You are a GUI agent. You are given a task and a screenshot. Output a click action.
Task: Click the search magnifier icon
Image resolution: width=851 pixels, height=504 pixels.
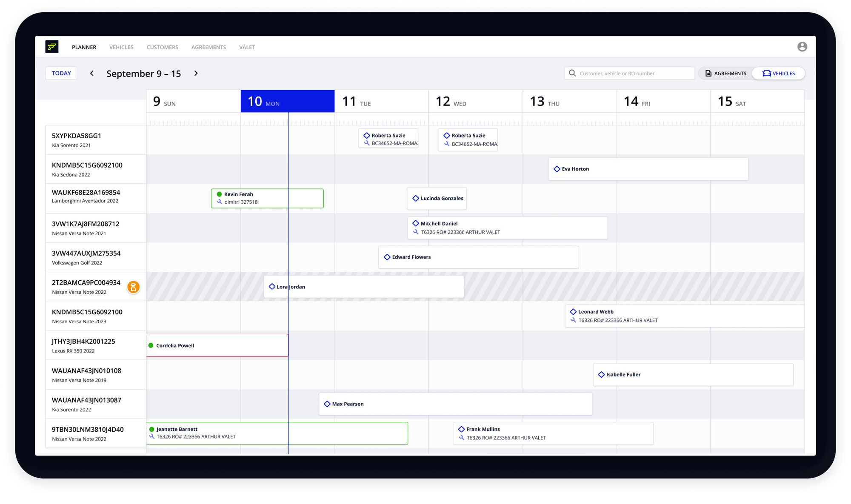click(572, 73)
